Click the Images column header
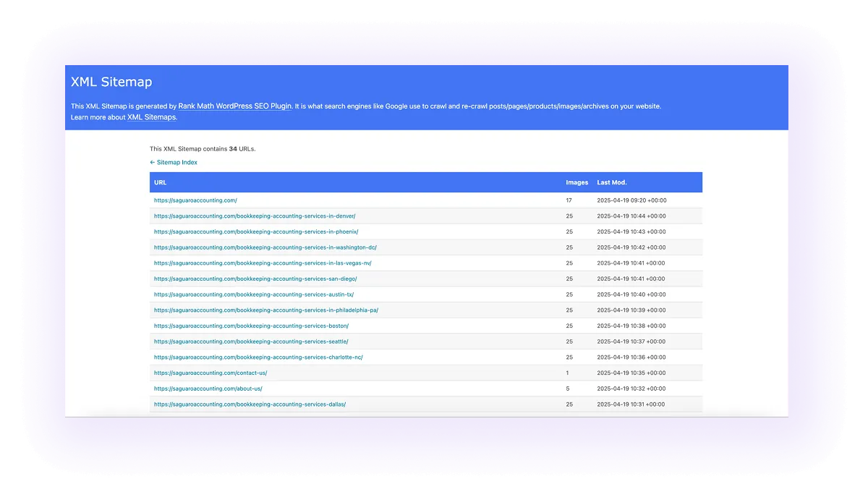The width and height of the screenshot is (868, 497). (x=576, y=182)
